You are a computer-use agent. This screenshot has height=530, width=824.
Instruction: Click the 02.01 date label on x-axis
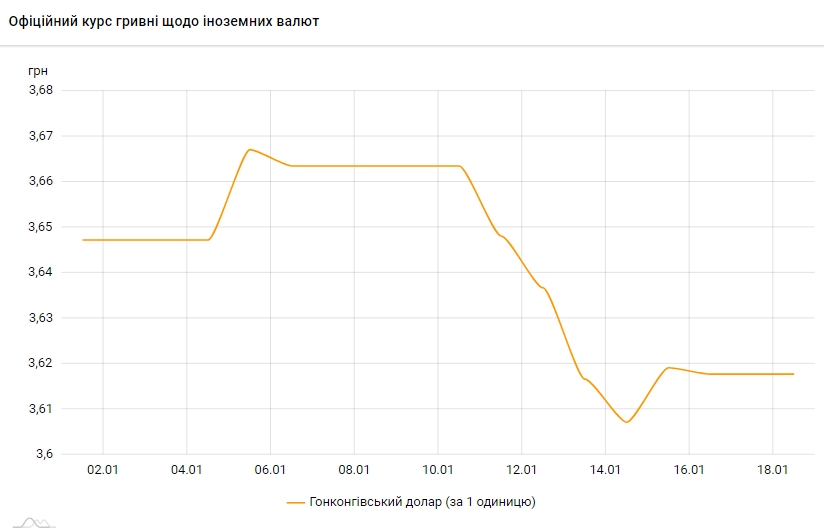[x=103, y=470]
